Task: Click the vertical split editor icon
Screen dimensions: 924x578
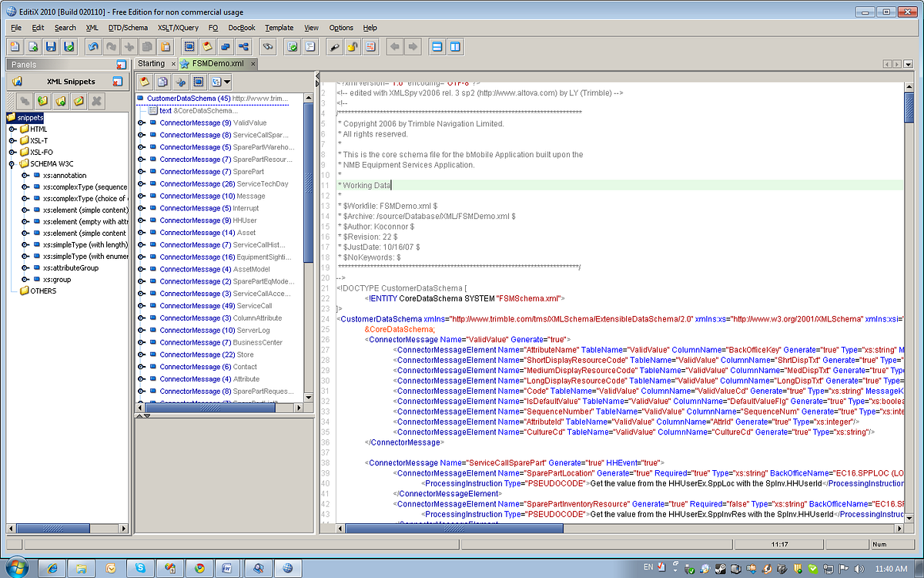Action: point(455,47)
